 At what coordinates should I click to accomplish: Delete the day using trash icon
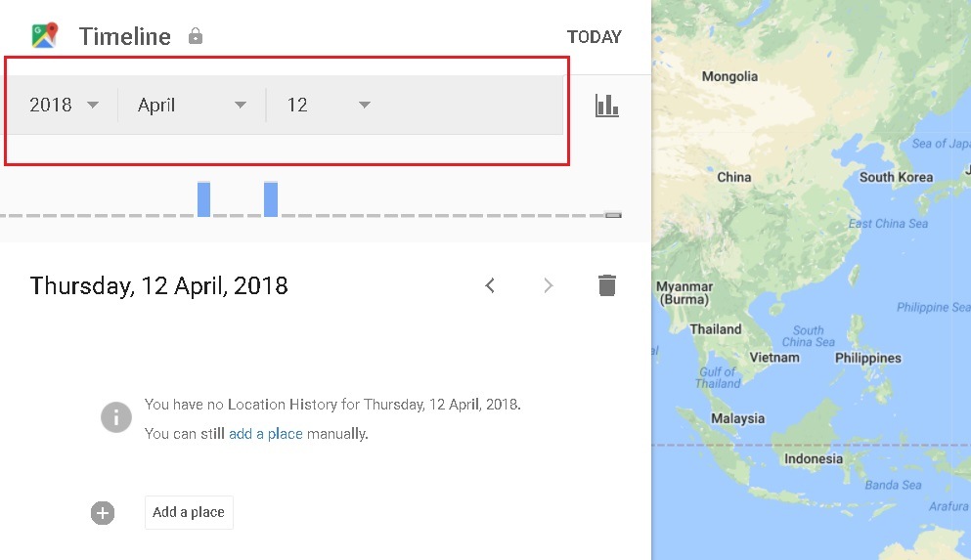[607, 285]
